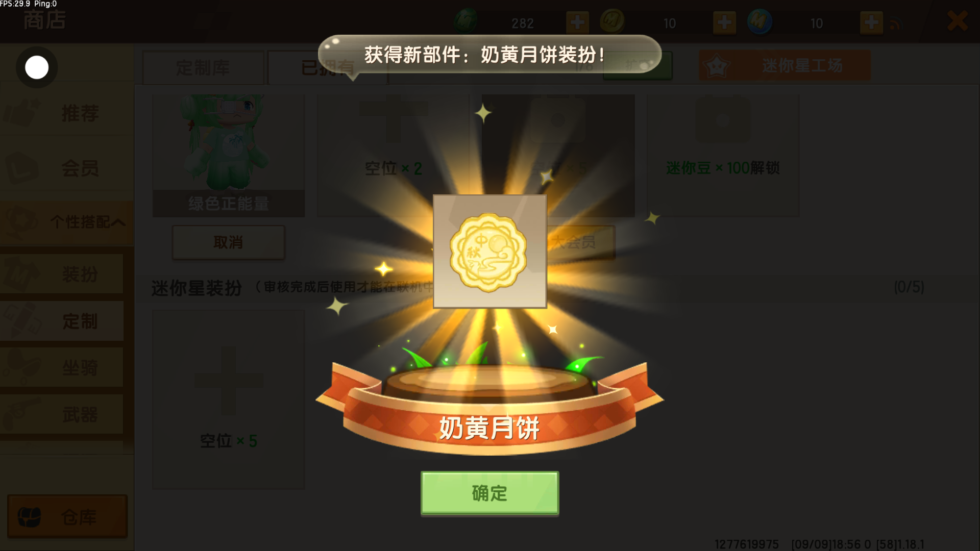Open the 迷你星工场 star workshop
The height and width of the screenshot is (551, 980).
click(785, 65)
